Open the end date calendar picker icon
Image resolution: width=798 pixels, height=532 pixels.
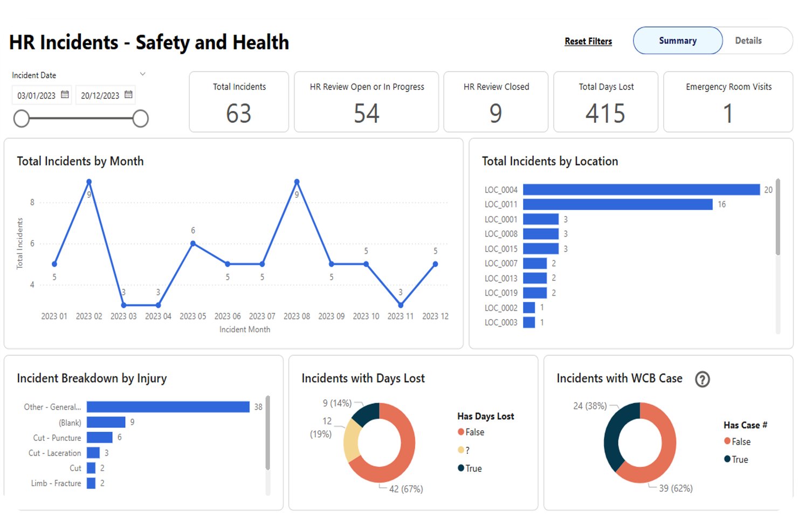(128, 95)
